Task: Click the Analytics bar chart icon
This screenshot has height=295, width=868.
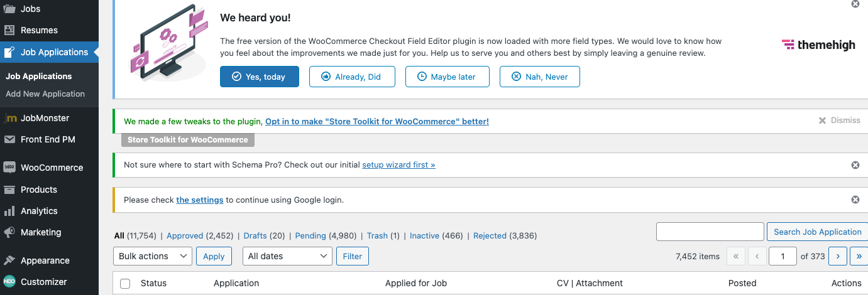Action: tap(9, 211)
